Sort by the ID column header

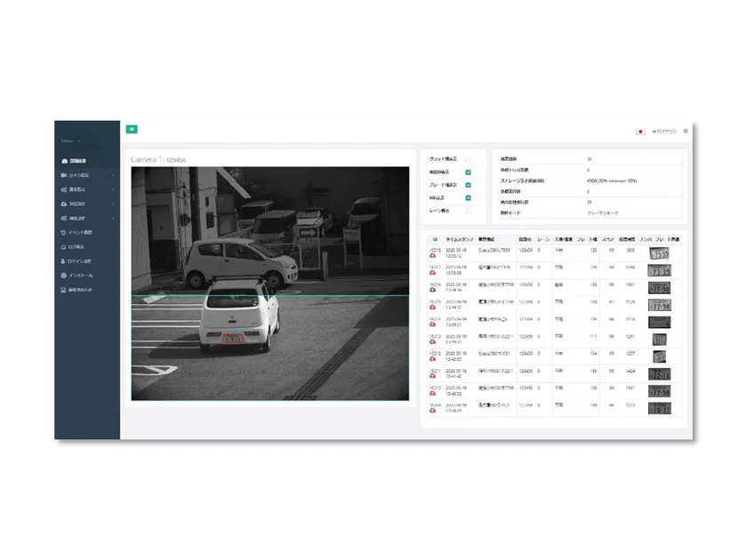(435, 239)
